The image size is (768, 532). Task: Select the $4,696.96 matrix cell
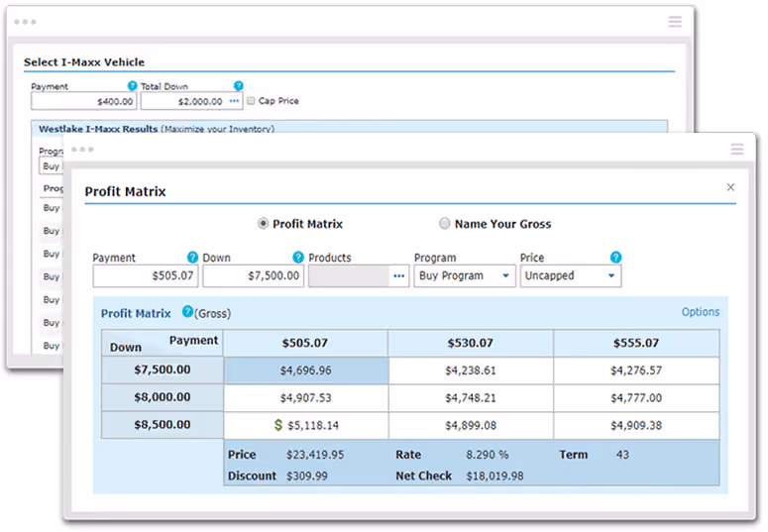click(305, 371)
